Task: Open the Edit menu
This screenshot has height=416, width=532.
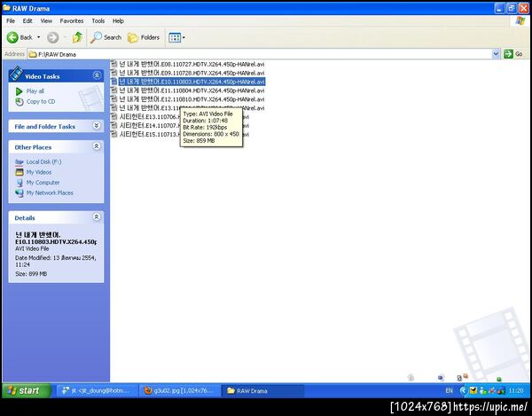Action: click(x=27, y=20)
